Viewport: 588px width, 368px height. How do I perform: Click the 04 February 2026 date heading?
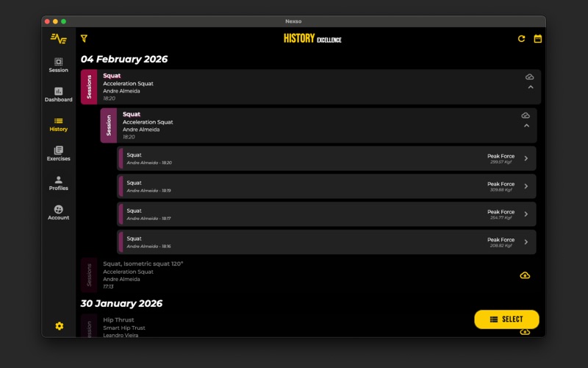click(x=124, y=60)
